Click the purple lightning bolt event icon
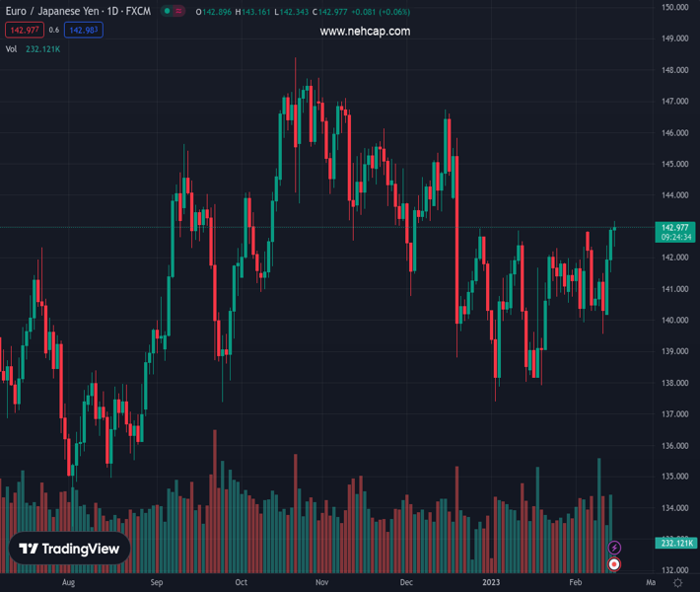Screen dimensions: 700x592 [x=614, y=548]
